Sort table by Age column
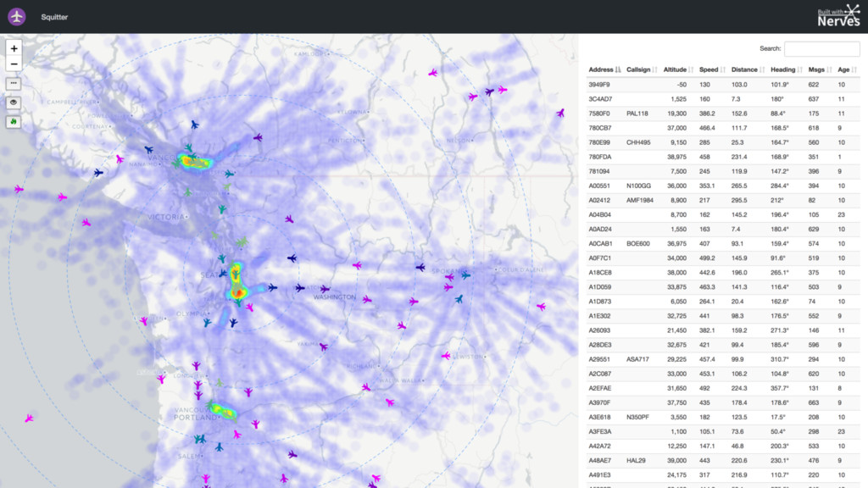Image resolution: width=868 pixels, height=488 pixels. click(x=847, y=69)
